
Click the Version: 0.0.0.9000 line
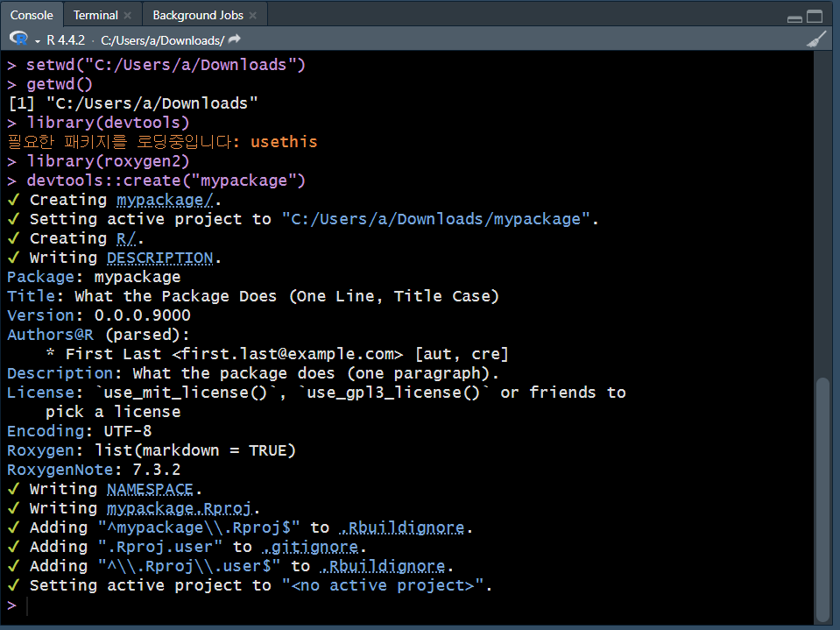[x=99, y=315]
